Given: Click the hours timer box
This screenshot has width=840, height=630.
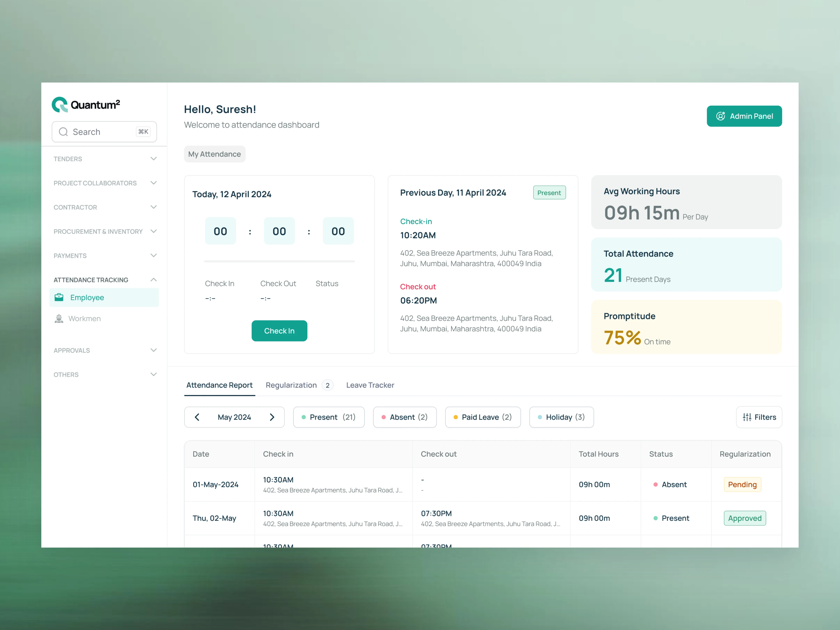Looking at the screenshot, I should 220,231.
